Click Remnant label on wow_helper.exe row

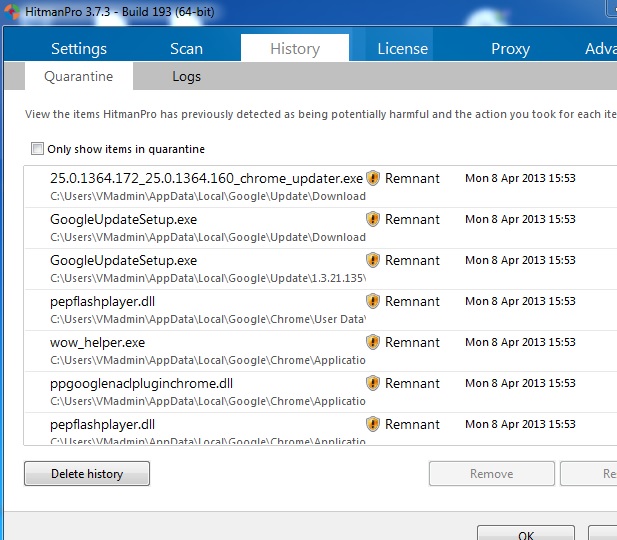coord(412,342)
